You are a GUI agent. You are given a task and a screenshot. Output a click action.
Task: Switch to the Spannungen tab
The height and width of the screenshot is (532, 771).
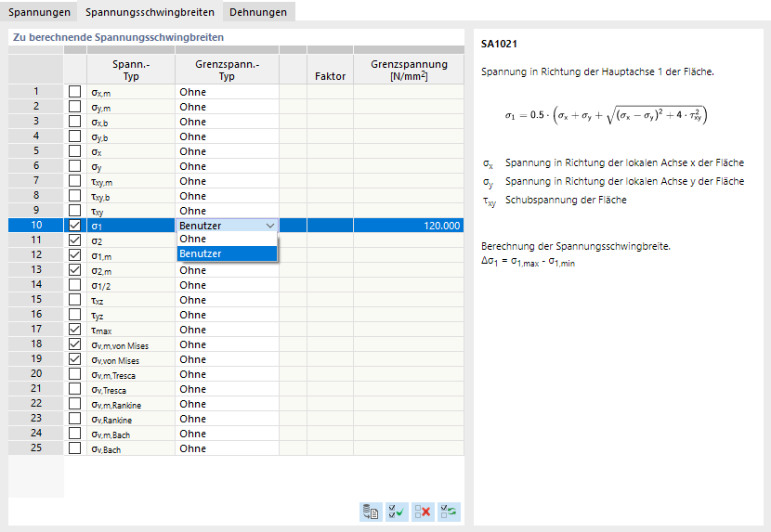[39, 12]
